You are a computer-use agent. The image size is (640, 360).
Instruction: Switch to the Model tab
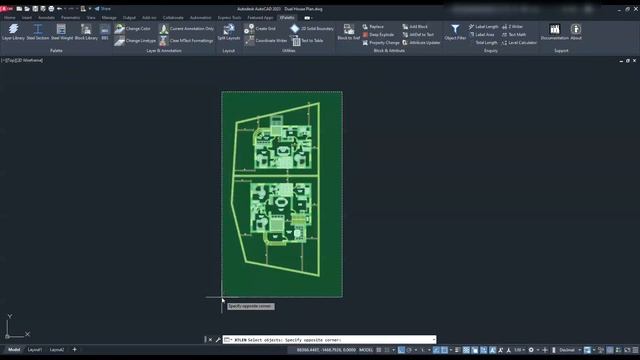pyautogui.click(x=14, y=350)
